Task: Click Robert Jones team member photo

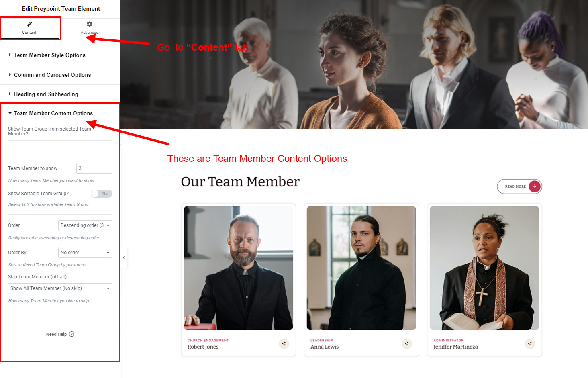Action: pos(239,268)
